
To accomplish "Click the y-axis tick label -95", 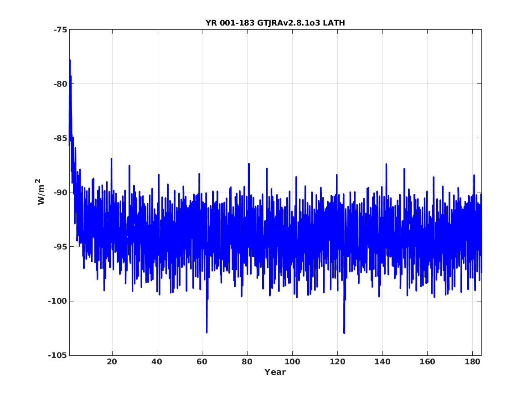I will point(60,247).
